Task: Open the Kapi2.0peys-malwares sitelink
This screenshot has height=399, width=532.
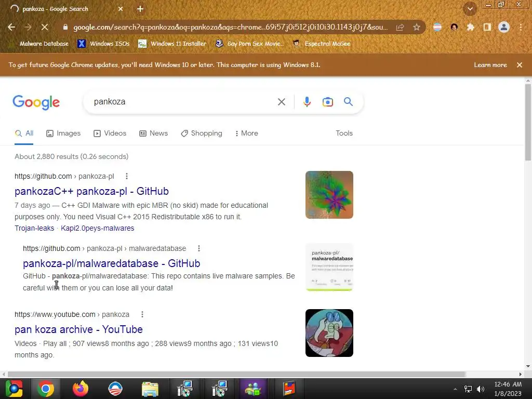Action: pyautogui.click(x=97, y=229)
